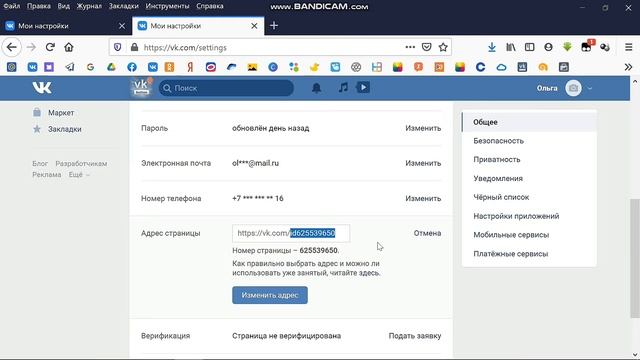The width and height of the screenshot is (640, 360).
Task: Open the Odnoklassniki bookmark icon
Action: click(169, 67)
